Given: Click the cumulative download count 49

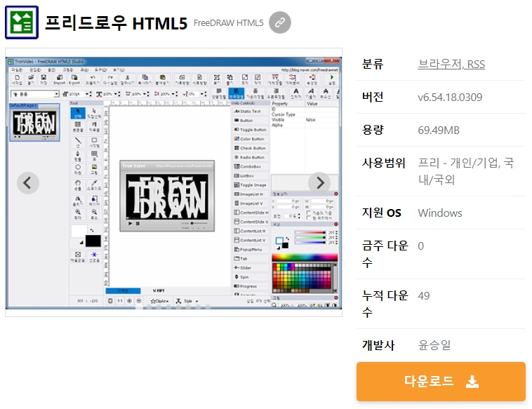Looking at the screenshot, I should coord(424,296).
